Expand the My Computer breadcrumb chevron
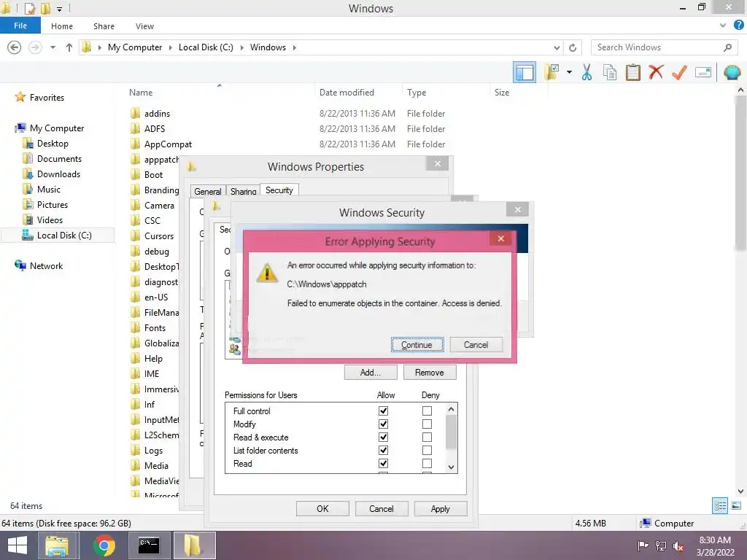Screen dimensions: 747x560 tap(170, 47)
